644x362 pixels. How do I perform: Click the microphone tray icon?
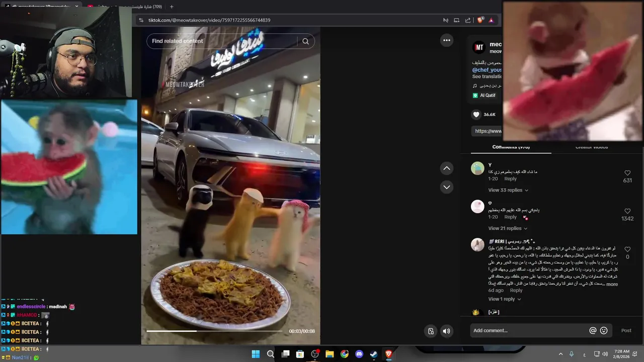[572, 354]
